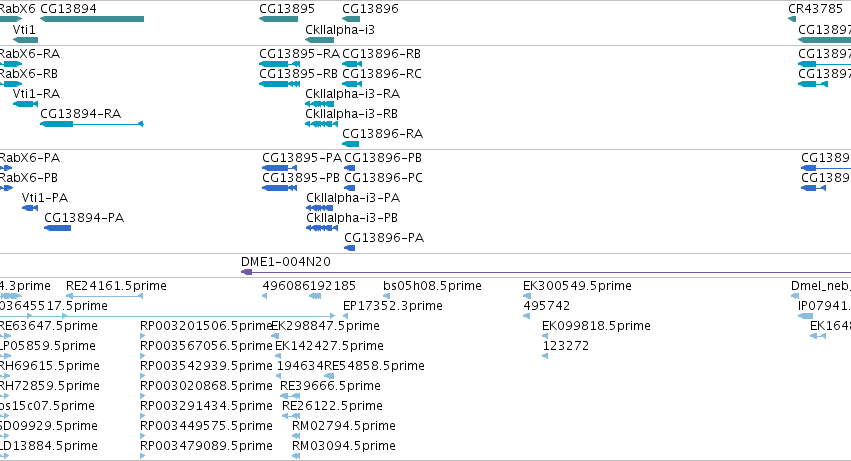Select the CG13896-PA protein feature
Screen dimensions: 851x461
tap(350, 248)
